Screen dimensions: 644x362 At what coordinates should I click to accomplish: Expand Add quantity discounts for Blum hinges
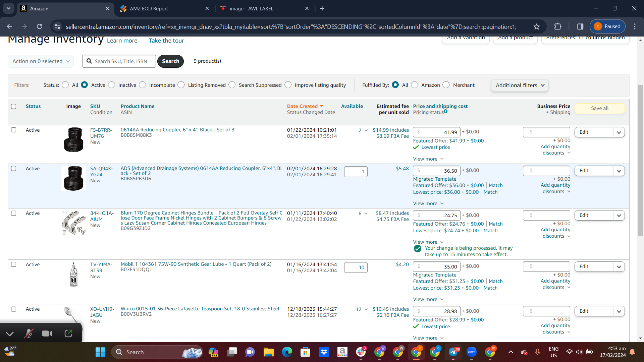pyautogui.click(x=555, y=233)
